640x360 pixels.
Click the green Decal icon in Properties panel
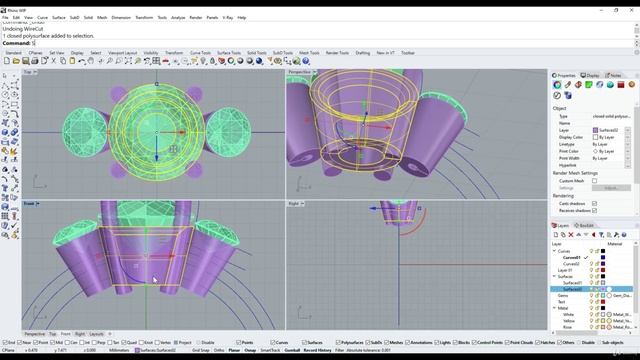pyautogui.click(x=589, y=84)
